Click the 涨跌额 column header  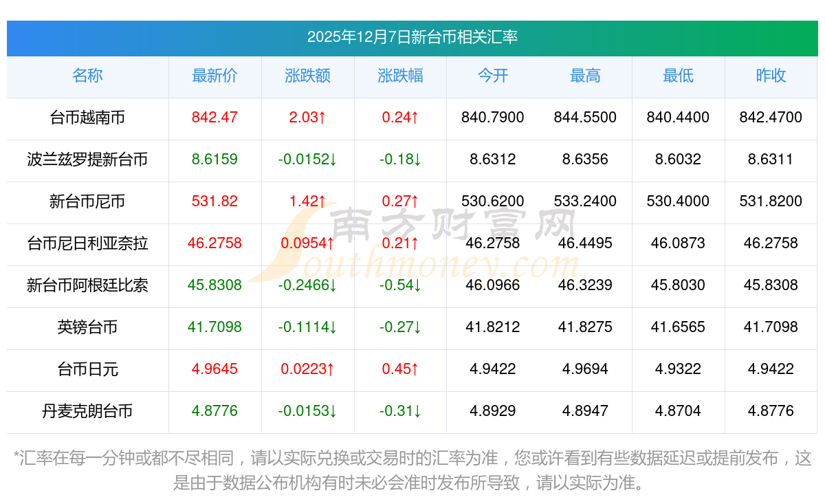(307, 76)
